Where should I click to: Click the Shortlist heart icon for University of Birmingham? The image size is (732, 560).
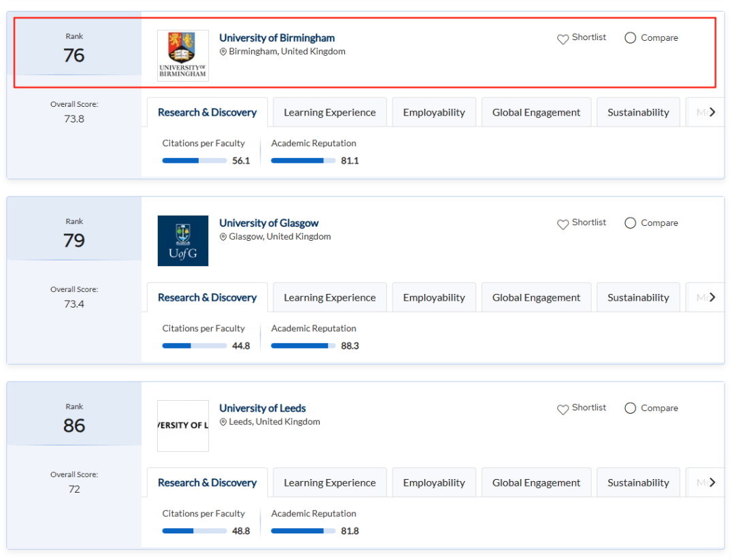[563, 39]
